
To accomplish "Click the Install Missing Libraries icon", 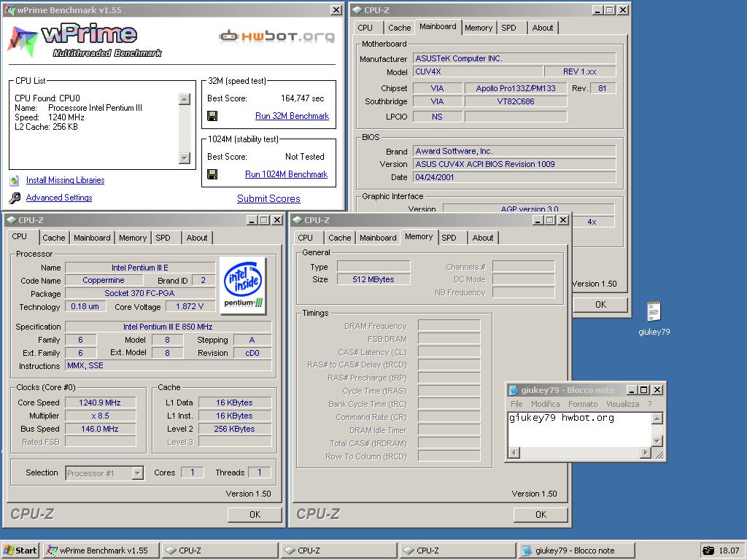I will 15,180.
